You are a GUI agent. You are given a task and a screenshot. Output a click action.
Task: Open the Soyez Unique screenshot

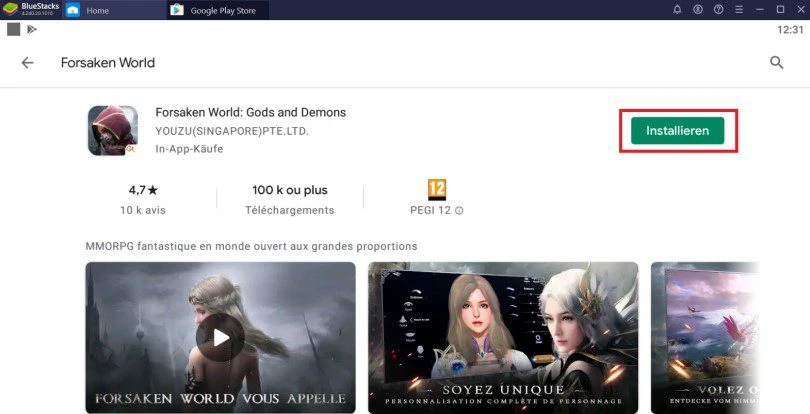point(503,338)
